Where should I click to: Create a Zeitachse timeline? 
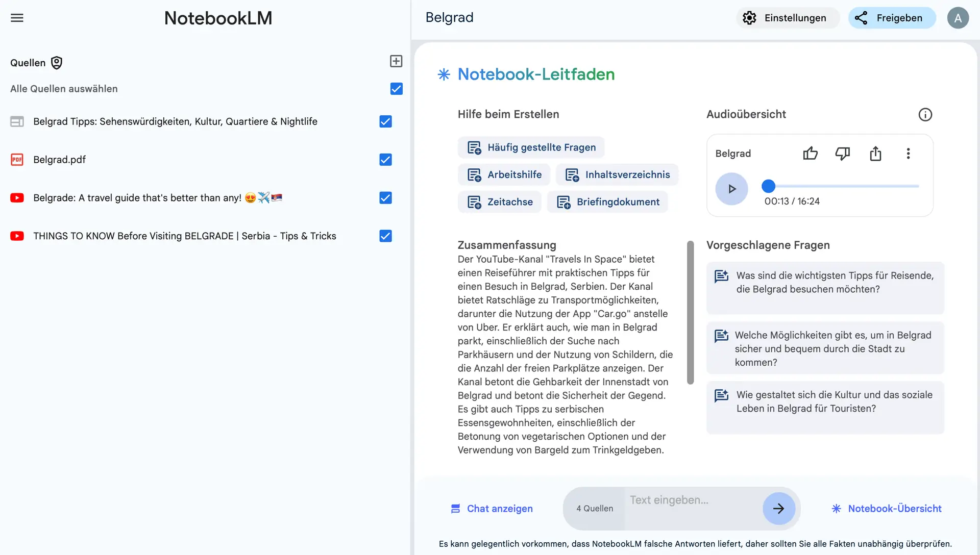pos(499,202)
